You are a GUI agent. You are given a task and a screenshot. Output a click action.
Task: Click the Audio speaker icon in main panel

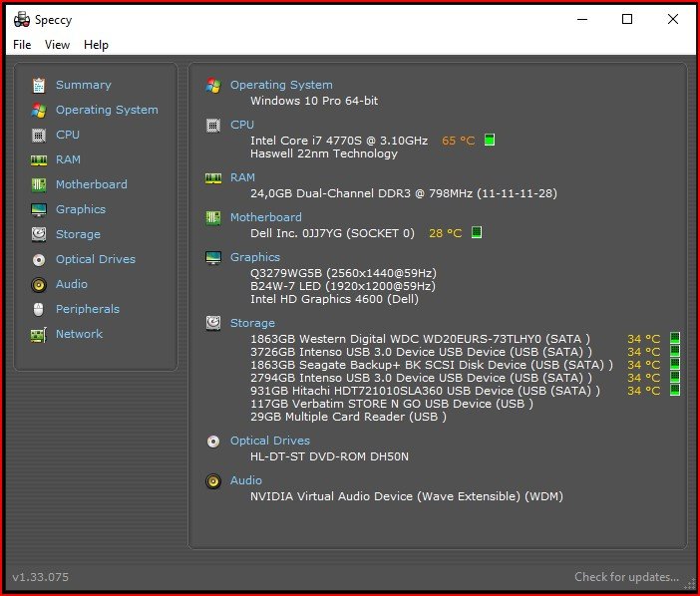[213, 481]
